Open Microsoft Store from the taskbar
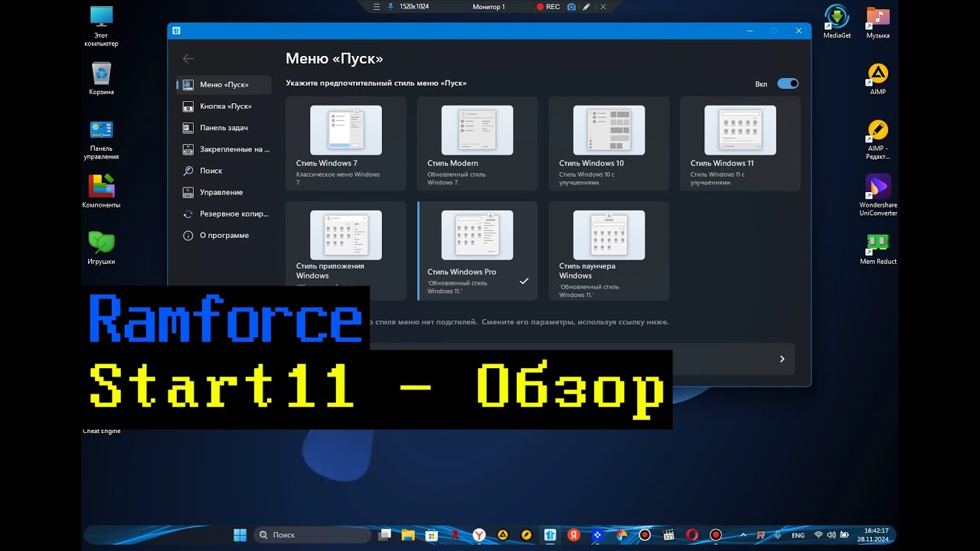 (432, 535)
